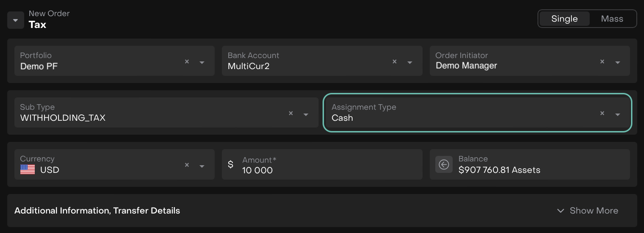644x233 pixels.
Task: Click the Balance left-arrow circle icon
Action: 444,164
